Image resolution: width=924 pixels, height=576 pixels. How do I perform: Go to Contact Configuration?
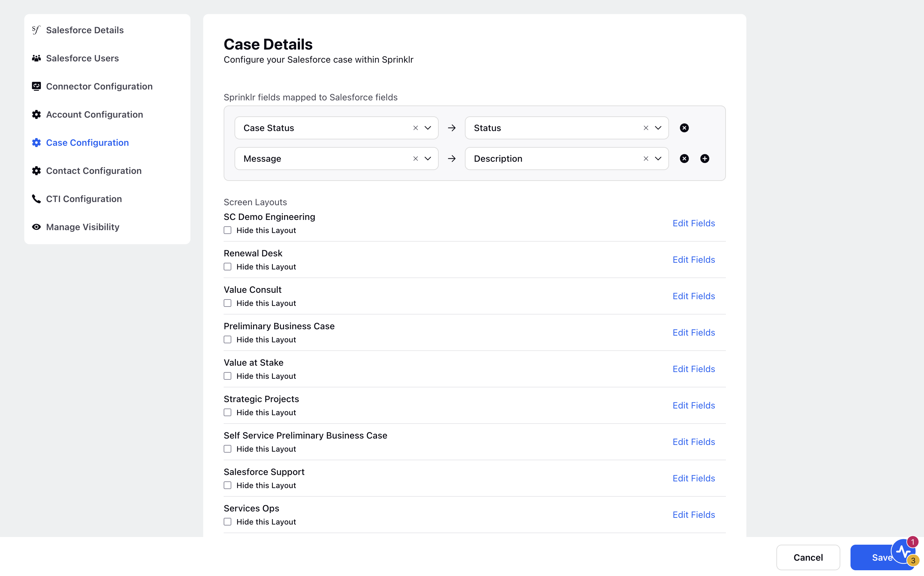(94, 171)
